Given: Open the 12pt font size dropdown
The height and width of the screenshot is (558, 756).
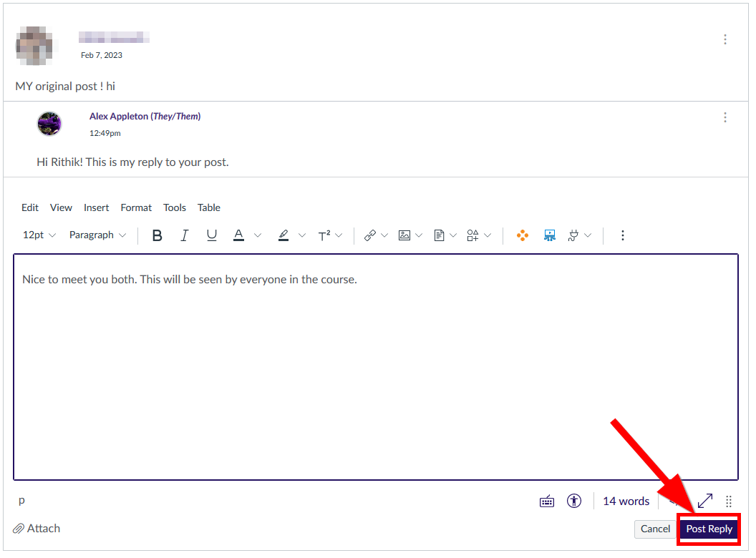Looking at the screenshot, I should tap(39, 235).
